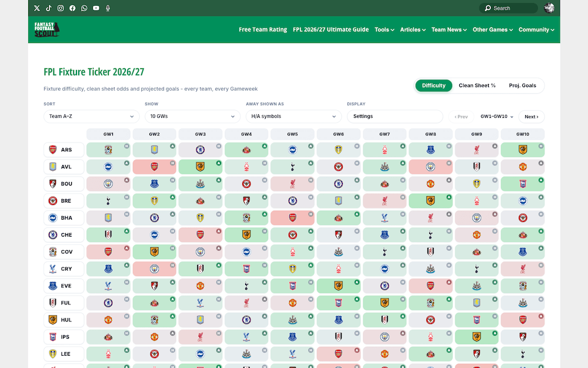Screen dimensions: 588x368
Task: Click the BHA GW5 Arsenal red fixture cell
Action: pyautogui.click(x=292, y=218)
